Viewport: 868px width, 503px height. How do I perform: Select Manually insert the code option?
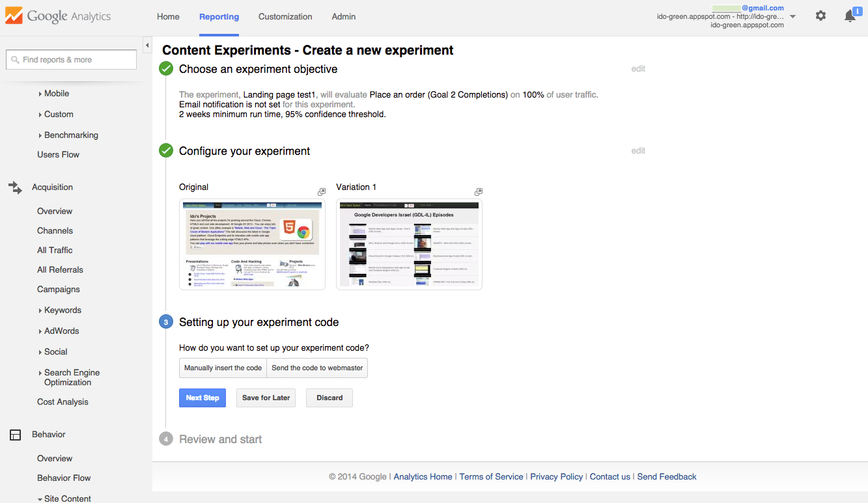coord(223,368)
